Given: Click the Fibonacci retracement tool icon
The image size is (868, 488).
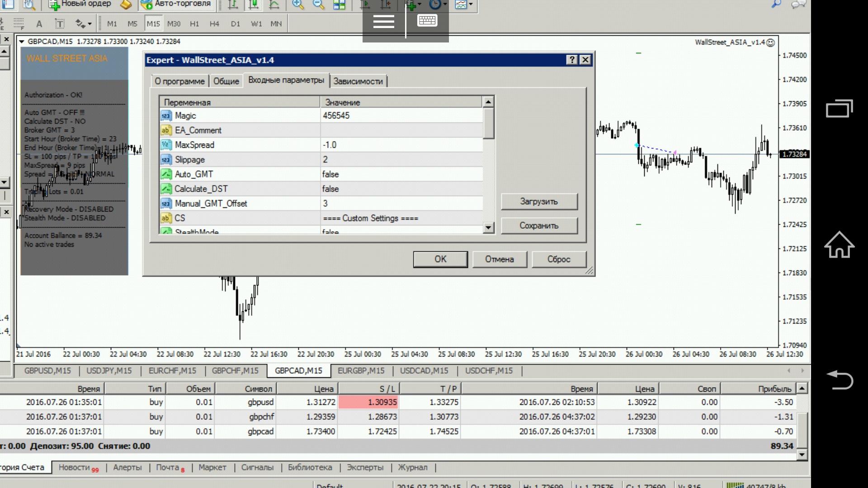Looking at the screenshot, I should pyautogui.click(x=19, y=23).
